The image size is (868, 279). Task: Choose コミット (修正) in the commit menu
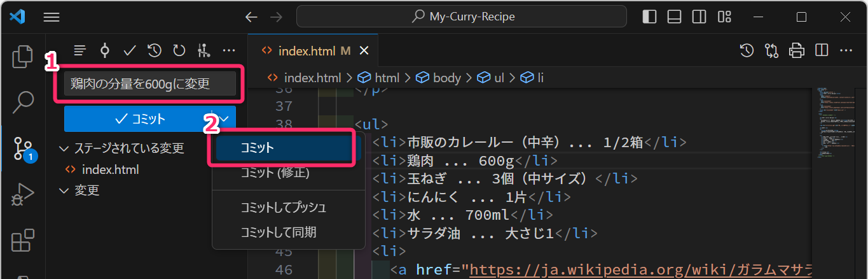tap(275, 173)
